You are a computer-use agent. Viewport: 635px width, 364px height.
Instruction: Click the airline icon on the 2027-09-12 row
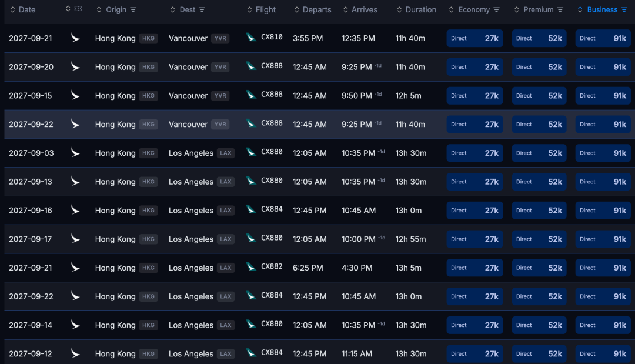click(x=75, y=353)
